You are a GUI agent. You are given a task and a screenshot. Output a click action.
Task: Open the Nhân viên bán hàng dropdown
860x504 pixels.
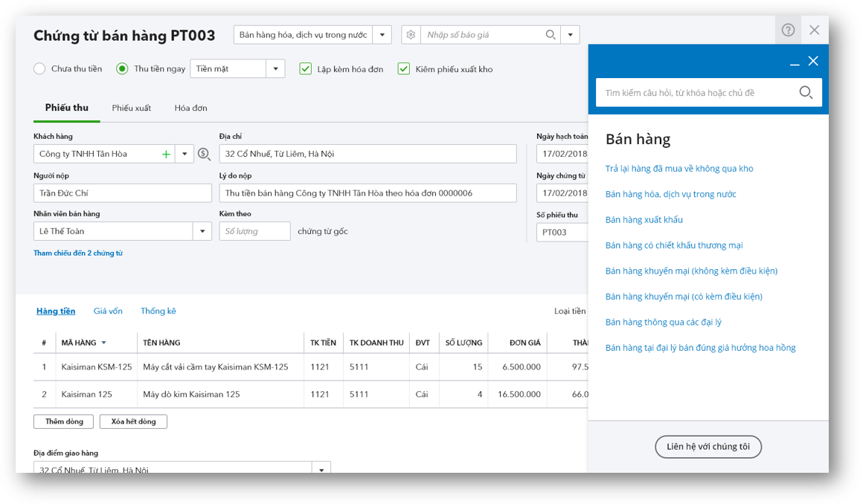coord(202,231)
